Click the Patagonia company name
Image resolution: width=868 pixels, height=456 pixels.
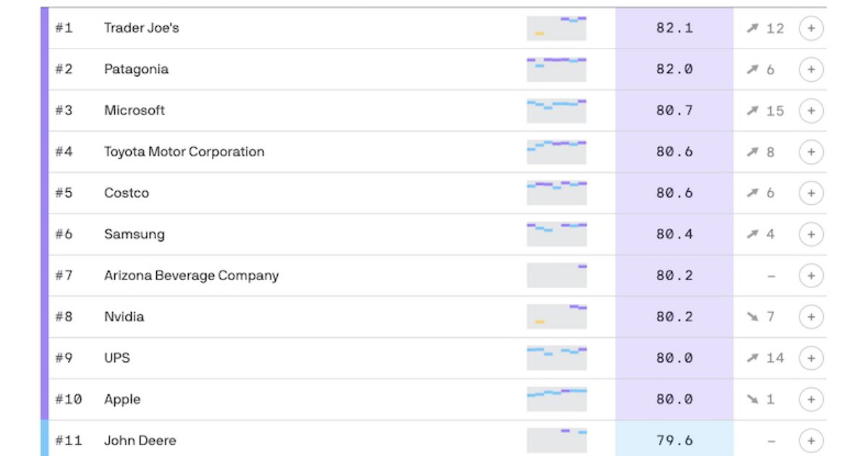(x=136, y=69)
